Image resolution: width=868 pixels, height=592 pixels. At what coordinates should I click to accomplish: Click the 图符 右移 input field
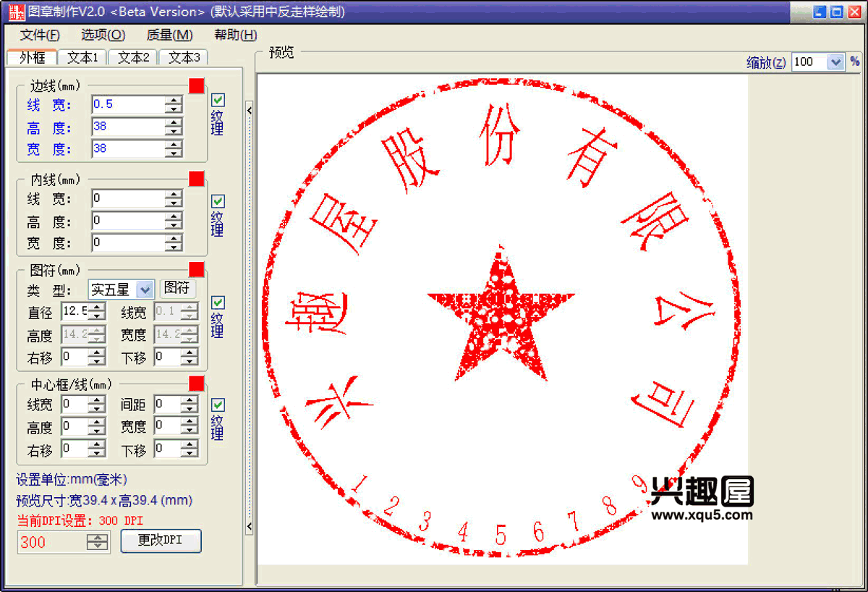coord(75,356)
